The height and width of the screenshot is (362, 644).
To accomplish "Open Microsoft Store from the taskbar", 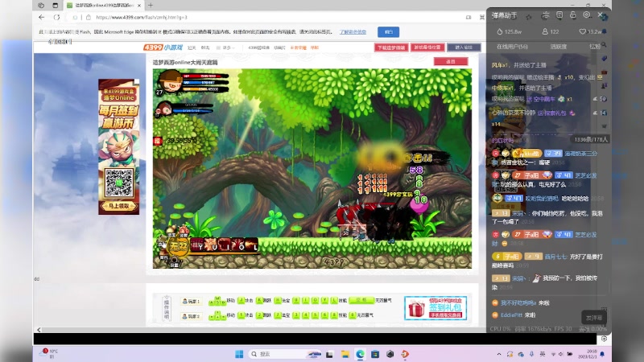I will coord(375,354).
